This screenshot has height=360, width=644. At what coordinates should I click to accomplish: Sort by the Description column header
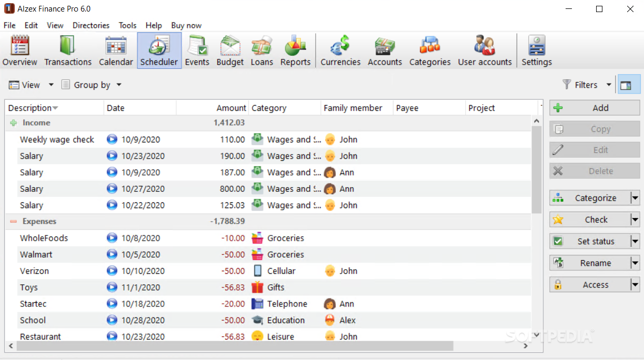pos(55,108)
